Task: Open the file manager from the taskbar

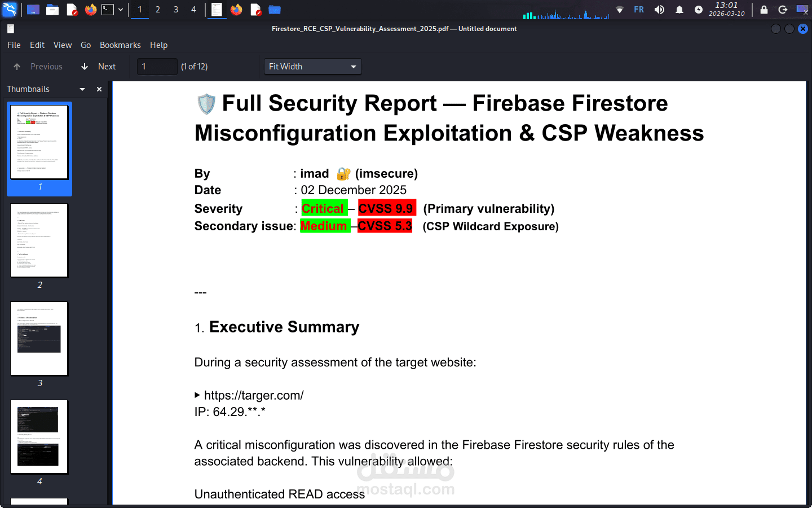Action: 52,10
